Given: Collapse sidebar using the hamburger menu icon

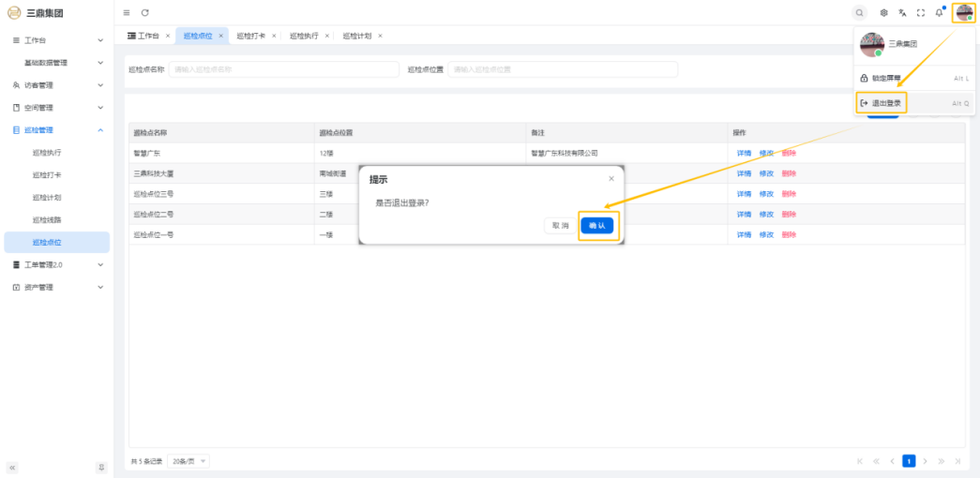Looking at the screenshot, I should click(x=127, y=13).
